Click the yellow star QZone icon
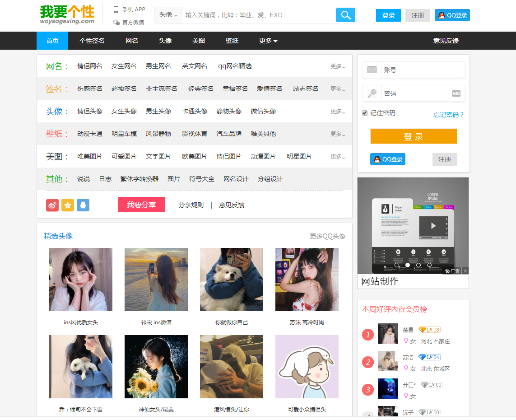Screen dimensions: 516x420 tap(68, 205)
